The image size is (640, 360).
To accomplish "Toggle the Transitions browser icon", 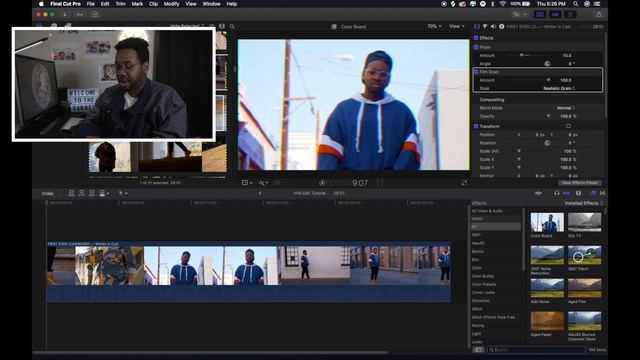I will coord(602,193).
